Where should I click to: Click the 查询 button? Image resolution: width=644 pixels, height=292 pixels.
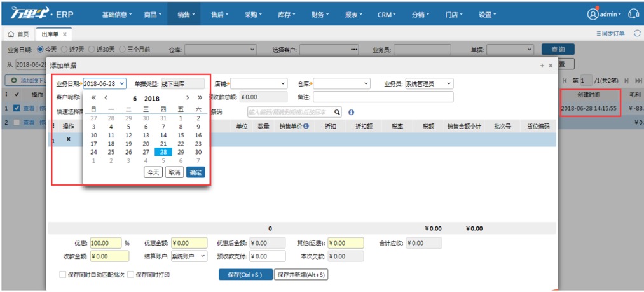coord(558,50)
